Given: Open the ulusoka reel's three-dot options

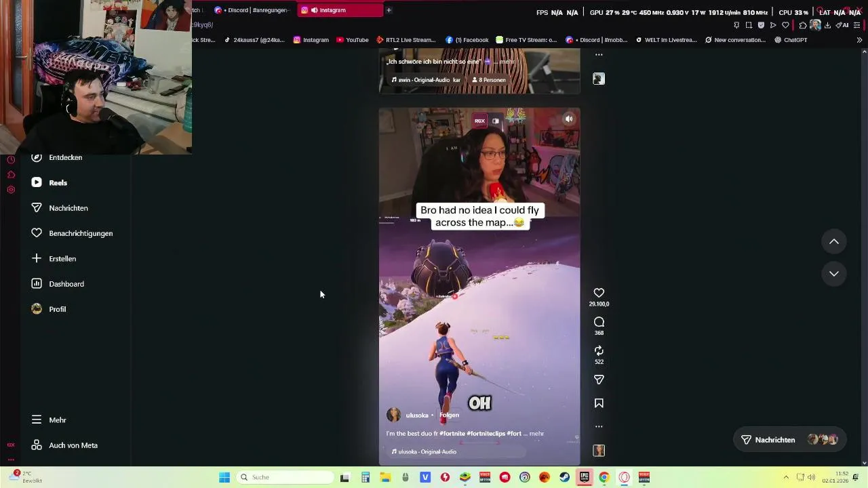Looking at the screenshot, I should tap(599, 426).
